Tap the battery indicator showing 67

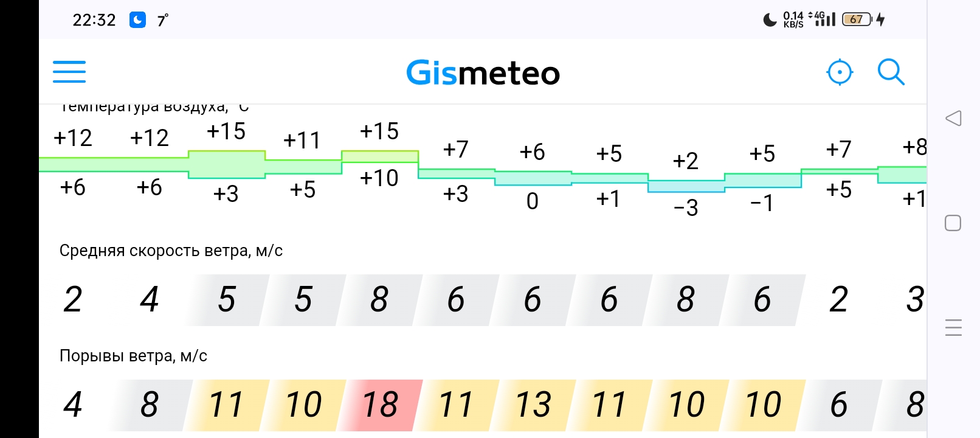click(x=857, y=19)
